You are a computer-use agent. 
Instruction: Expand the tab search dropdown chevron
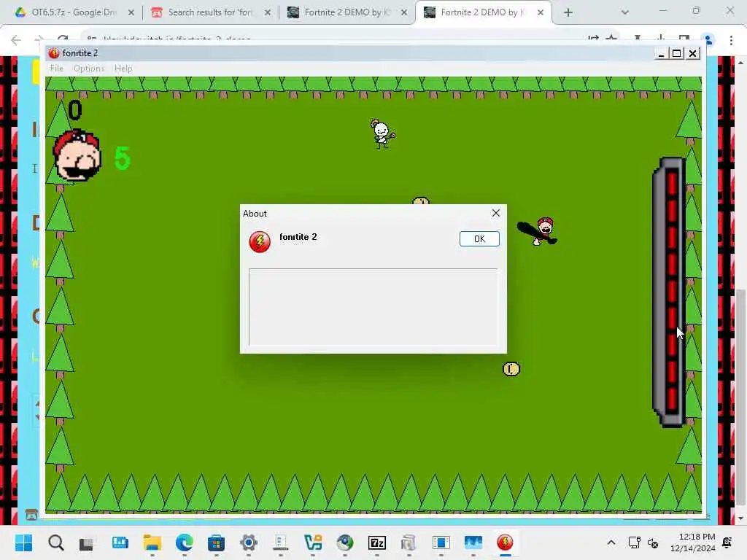tap(625, 12)
